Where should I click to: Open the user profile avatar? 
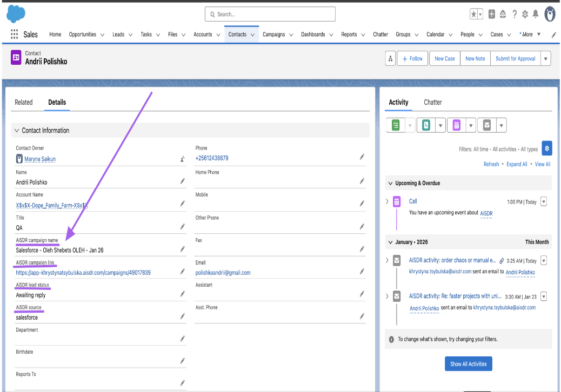[550, 14]
